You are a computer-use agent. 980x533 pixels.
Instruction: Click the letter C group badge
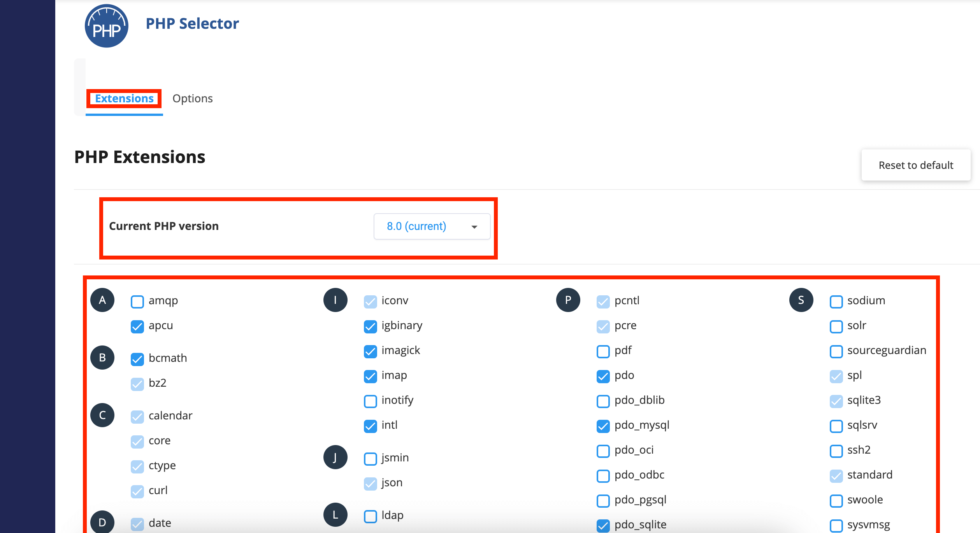coord(102,415)
